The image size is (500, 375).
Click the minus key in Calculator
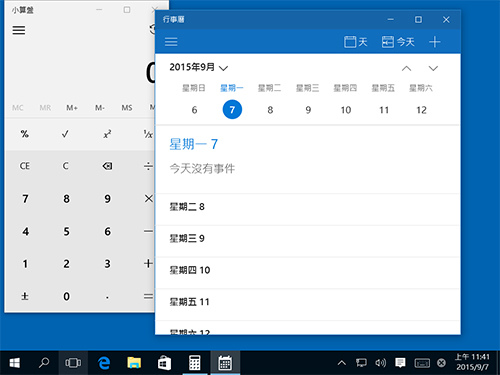[x=148, y=231]
